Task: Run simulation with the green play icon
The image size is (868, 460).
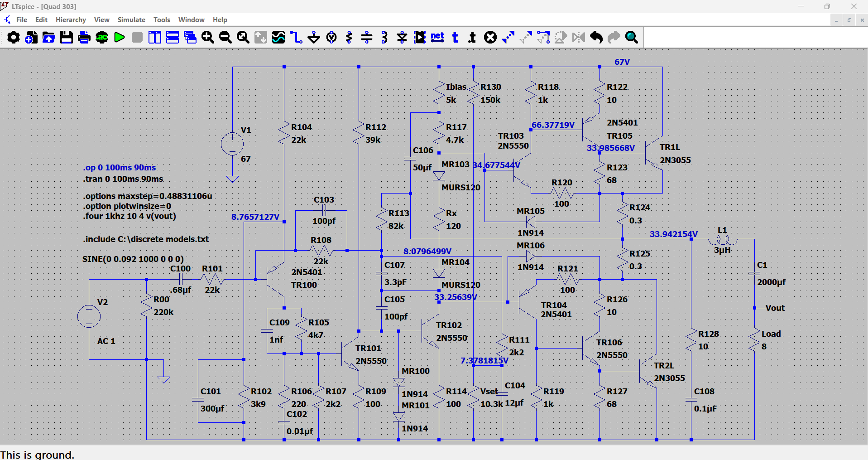Action: [x=120, y=37]
